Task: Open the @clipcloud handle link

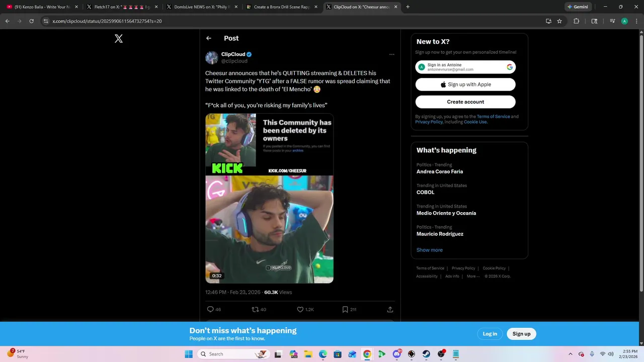Action: [x=234, y=61]
